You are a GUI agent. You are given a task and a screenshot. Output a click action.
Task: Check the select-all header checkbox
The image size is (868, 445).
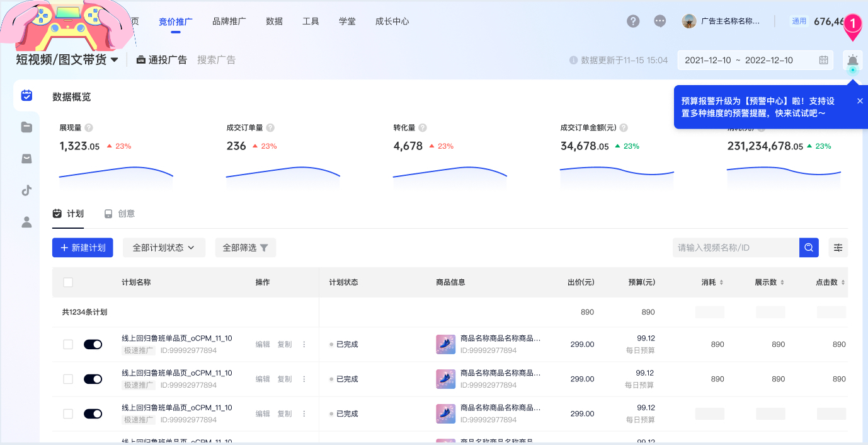pos(68,282)
